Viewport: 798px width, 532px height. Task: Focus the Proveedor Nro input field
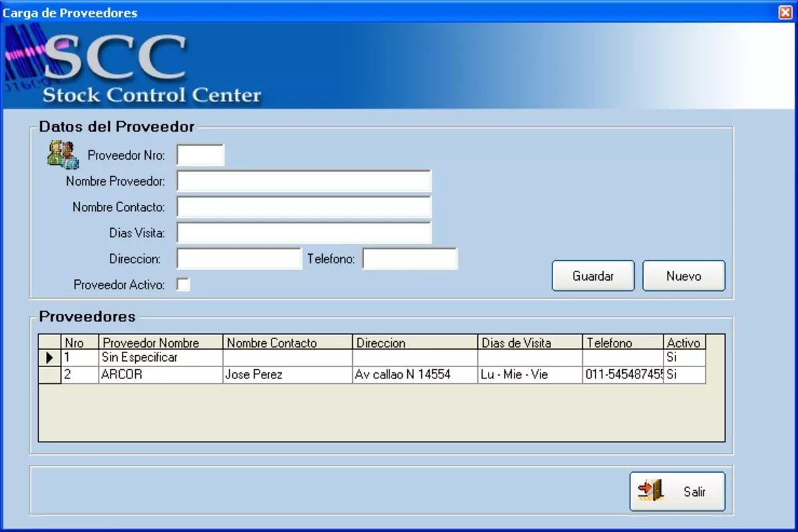pyautogui.click(x=200, y=155)
